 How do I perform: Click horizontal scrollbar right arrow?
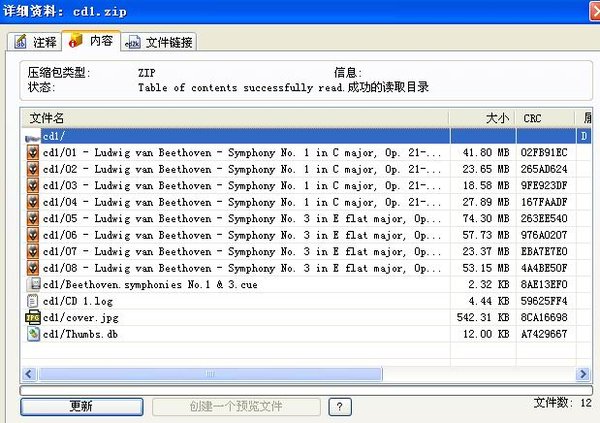583,374
